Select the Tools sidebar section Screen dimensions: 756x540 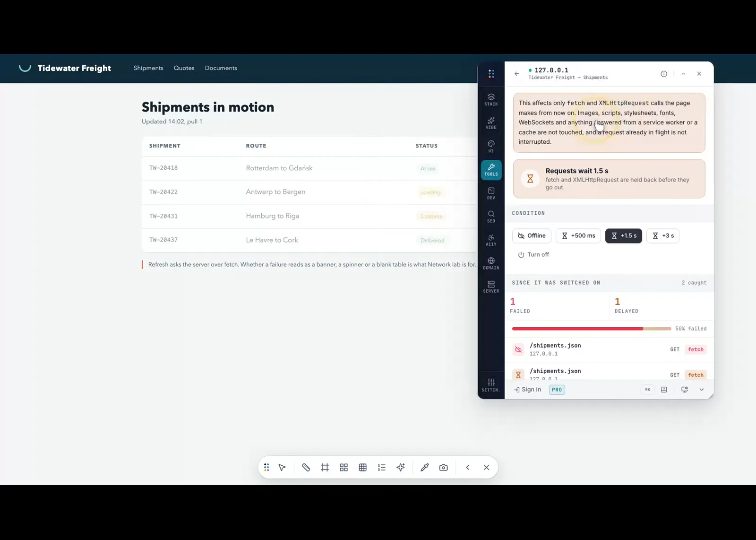pos(491,170)
